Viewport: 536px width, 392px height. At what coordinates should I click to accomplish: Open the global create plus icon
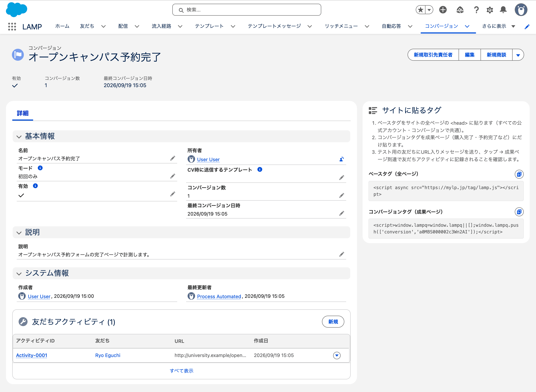pyautogui.click(x=443, y=10)
